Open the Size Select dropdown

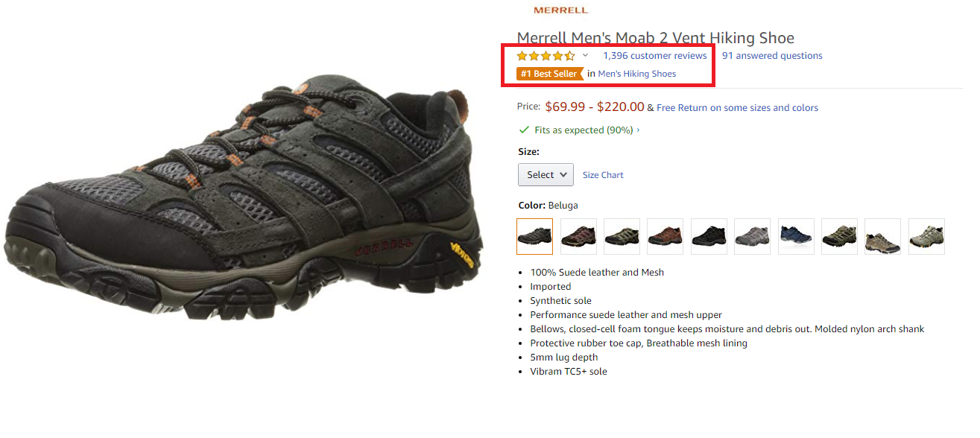(546, 175)
